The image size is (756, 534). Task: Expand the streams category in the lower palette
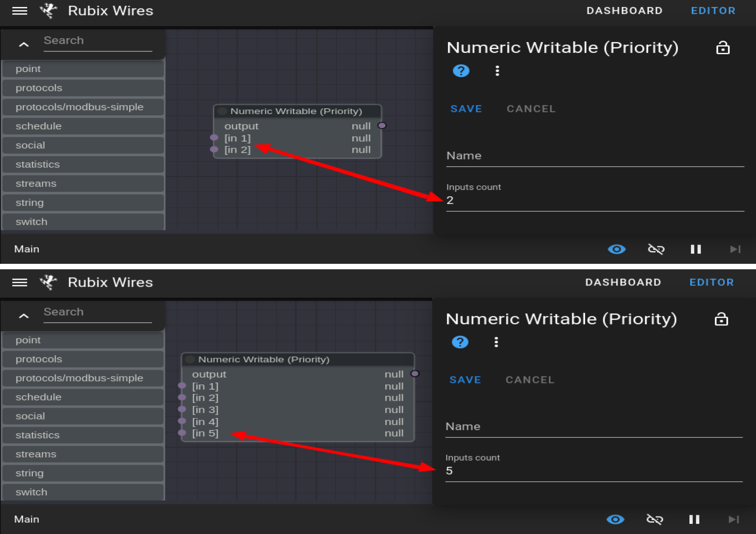83,454
